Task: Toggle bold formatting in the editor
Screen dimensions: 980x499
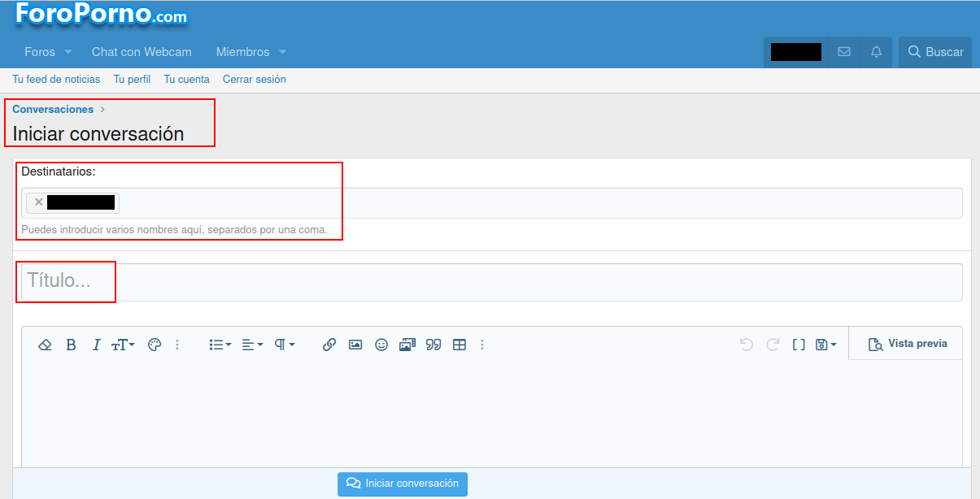Action: (x=71, y=345)
